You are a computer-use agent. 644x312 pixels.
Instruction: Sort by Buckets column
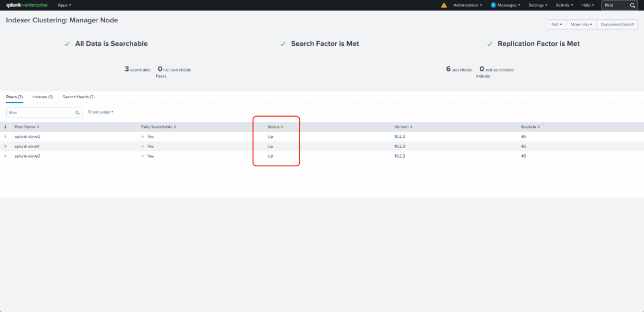coord(531,127)
